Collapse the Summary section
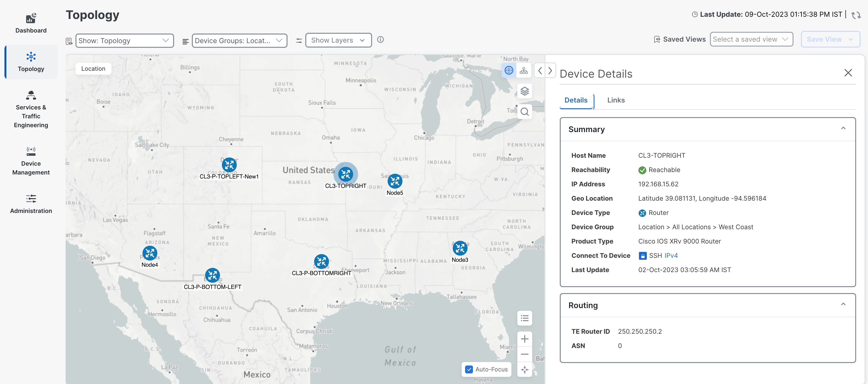 click(x=843, y=128)
